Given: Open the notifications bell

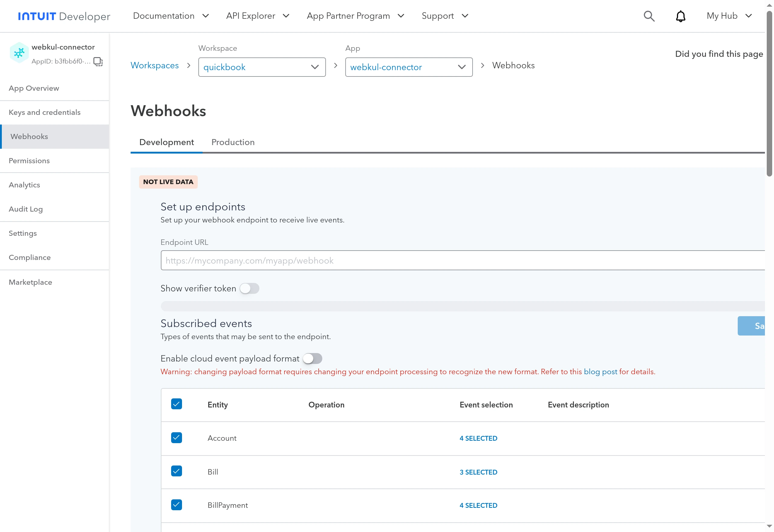Looking at the screenshot, I should [x=680, y=16].
